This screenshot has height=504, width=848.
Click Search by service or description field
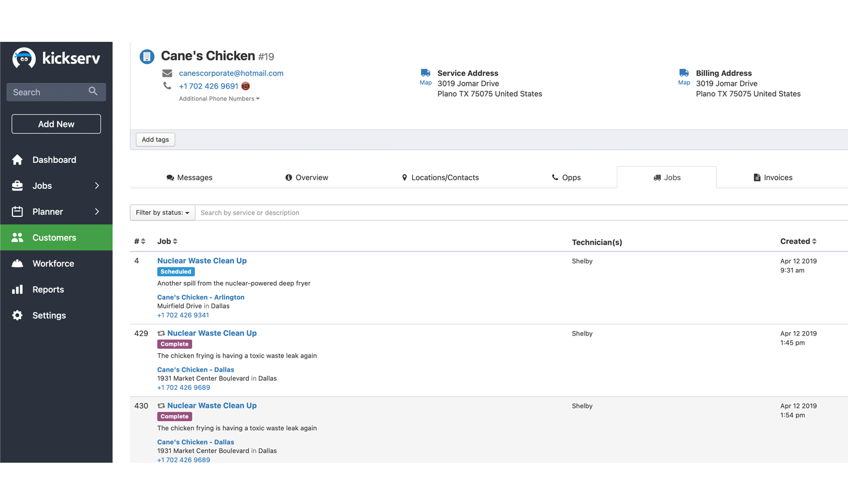[x=521, y=212]
